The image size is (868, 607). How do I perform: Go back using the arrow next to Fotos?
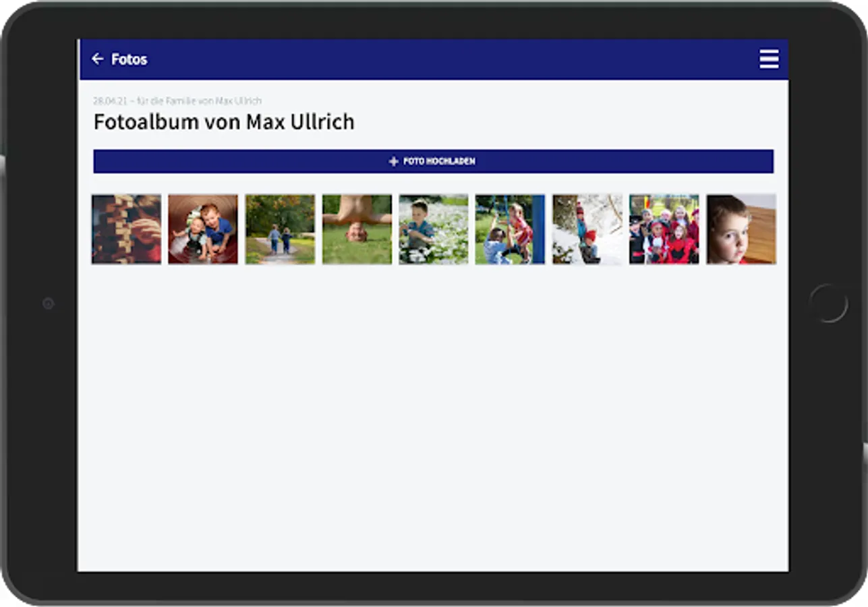tap(98, 59)
